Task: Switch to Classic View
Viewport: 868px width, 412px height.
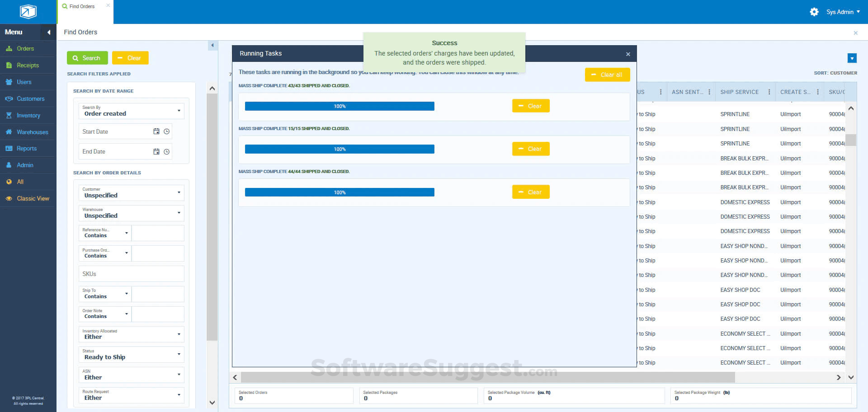Action: 33,198
